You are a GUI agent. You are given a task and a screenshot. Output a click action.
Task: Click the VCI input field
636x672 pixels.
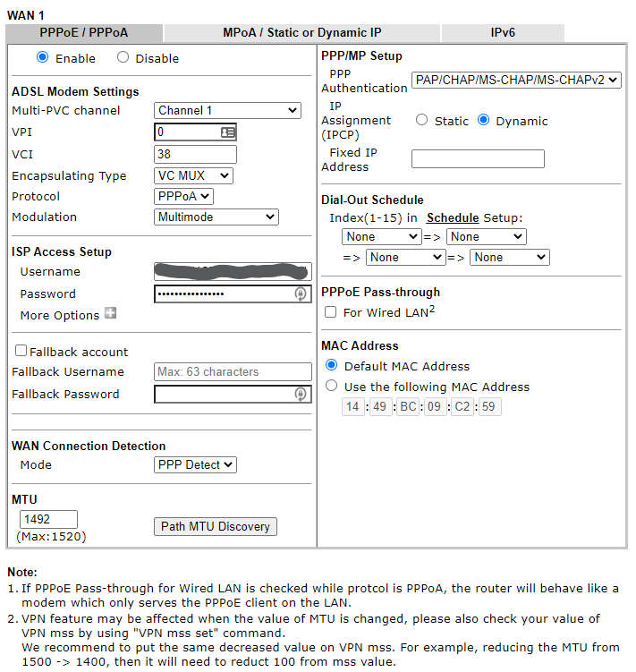coord(195,154)
